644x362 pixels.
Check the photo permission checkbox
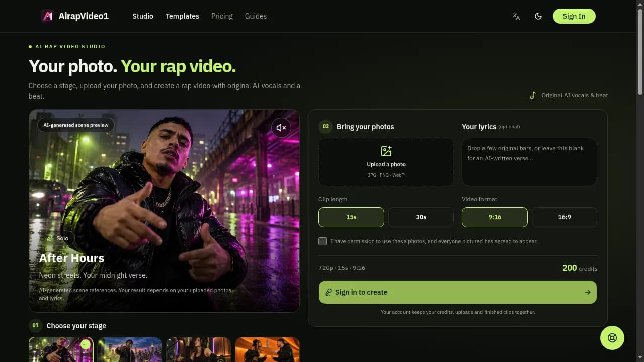pyautogui.click(x=323, y=241)
